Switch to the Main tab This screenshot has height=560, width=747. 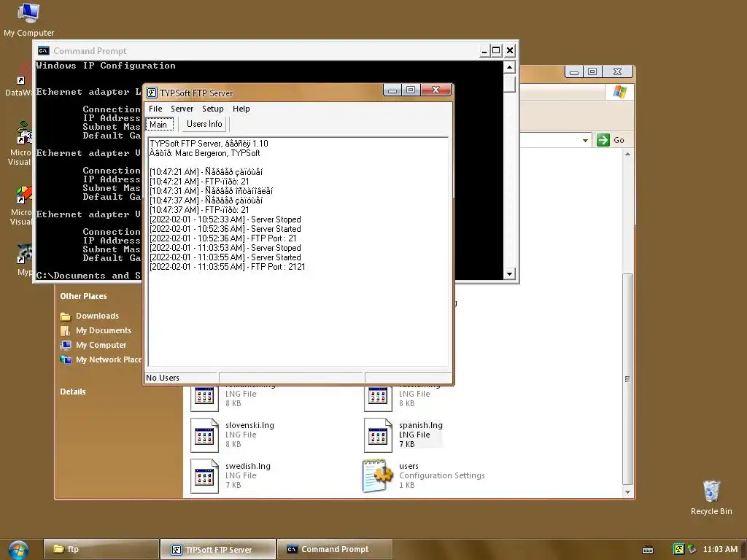click(x=160, y=125)
